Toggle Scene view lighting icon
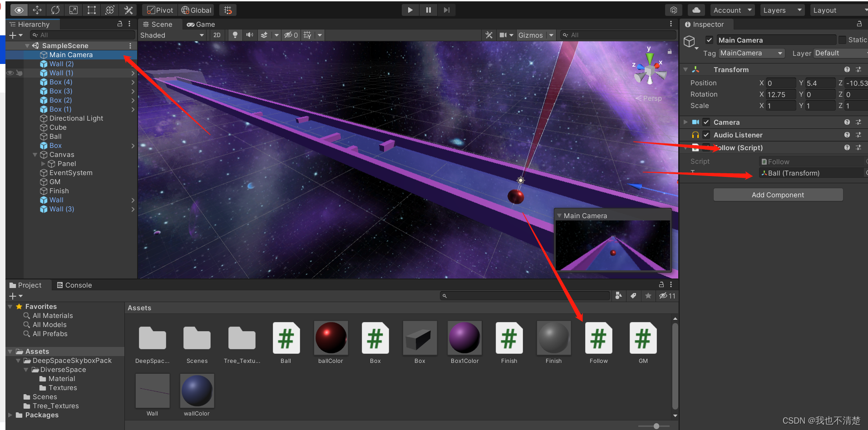The height and width of the screenshot is (430, 868). pyautogui.click(x=234, y=35)
